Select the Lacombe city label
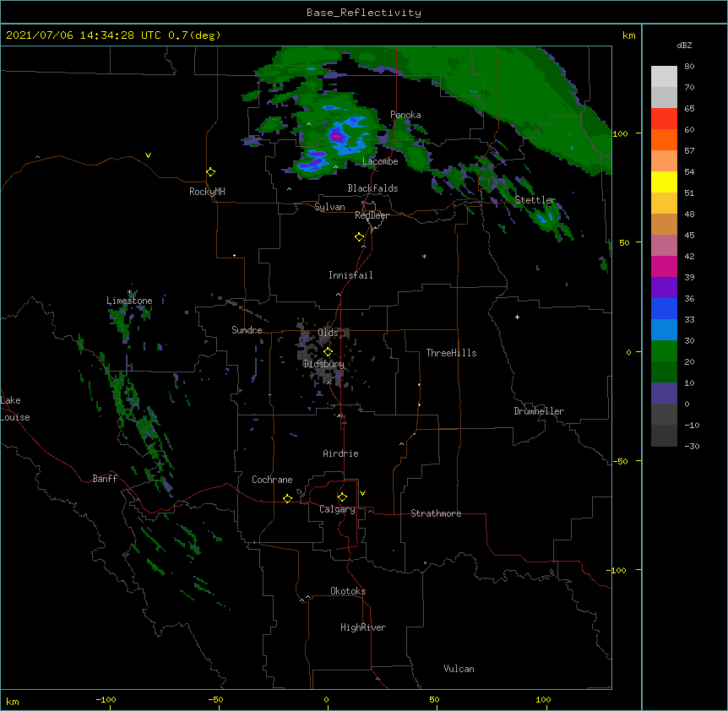This screenshot has width=728, height=711. [x=380, y=161]
